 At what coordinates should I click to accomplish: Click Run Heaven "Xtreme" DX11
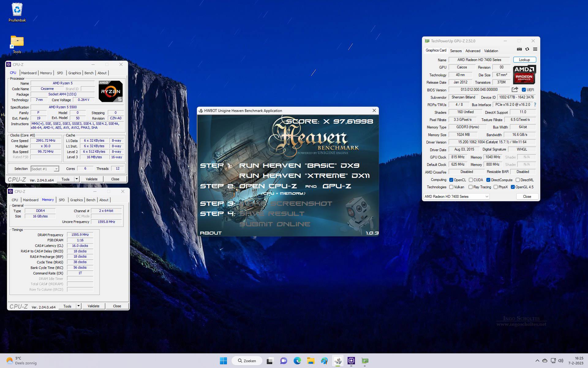(304, 176)
